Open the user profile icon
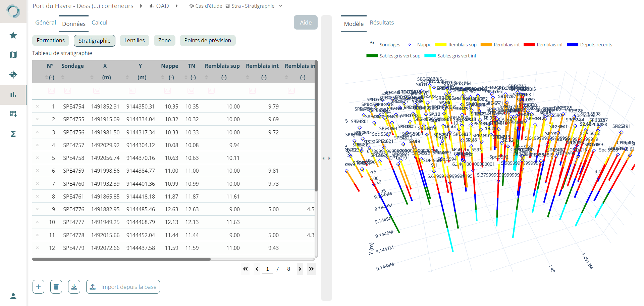This screenshot has width=644, height=306. (13, 296)
